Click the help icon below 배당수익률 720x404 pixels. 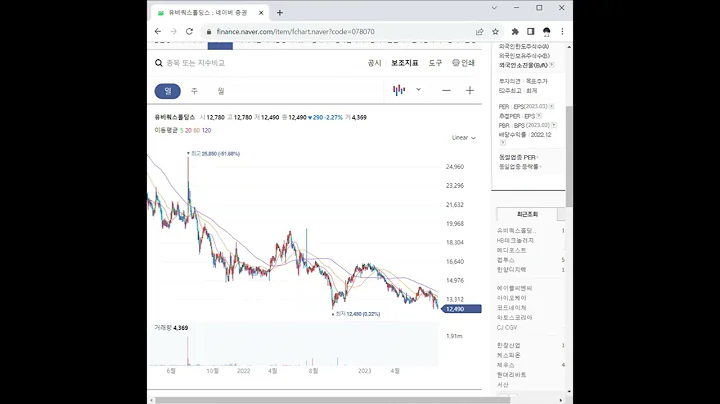coord(502,143)
